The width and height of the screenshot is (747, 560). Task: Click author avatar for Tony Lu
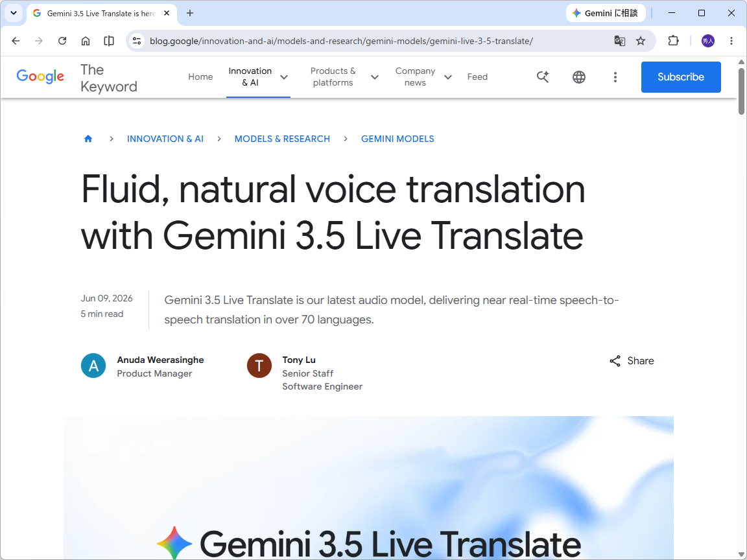pyautogui.click(x=259, y=366)
